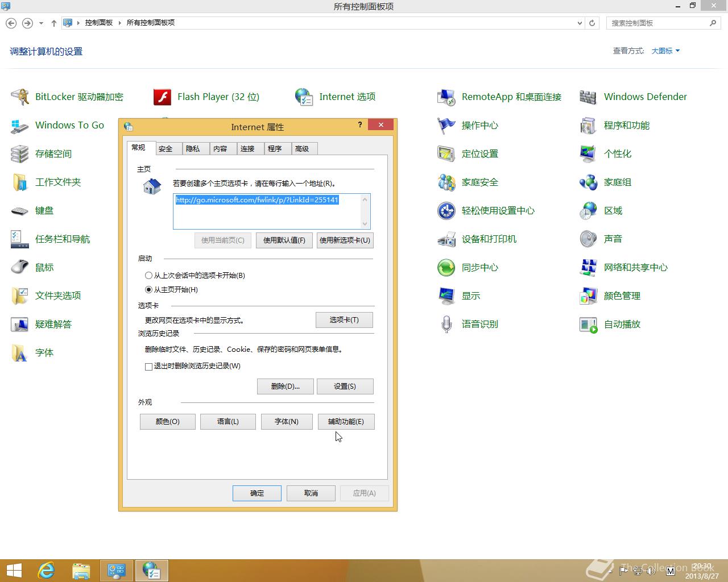Image resolution: width=728 pixels, height=582 pixels.
Task: Click 选项卡(T) button
Action: [x=344, y=320]
